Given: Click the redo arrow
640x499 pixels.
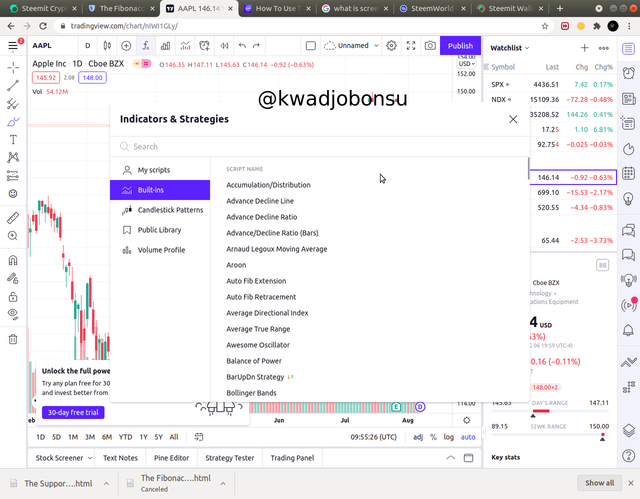Looking at the screenshot, I should coord(256,46).
